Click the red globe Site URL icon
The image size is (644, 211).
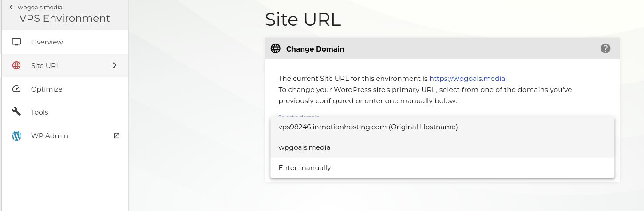16,66
